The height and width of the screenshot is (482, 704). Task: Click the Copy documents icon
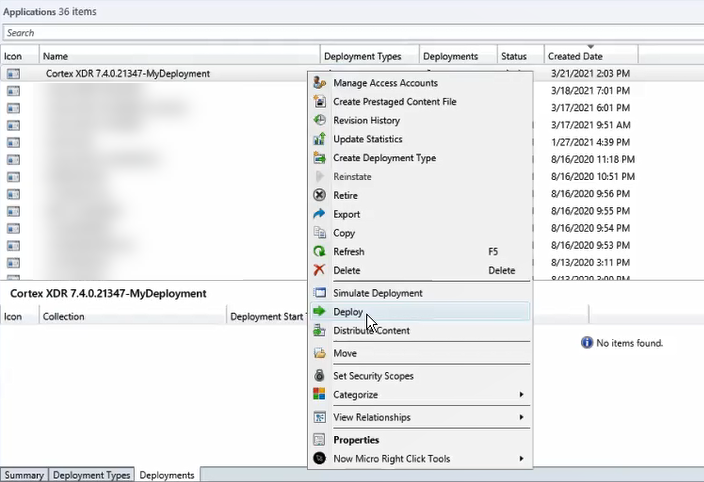point(319,233)
